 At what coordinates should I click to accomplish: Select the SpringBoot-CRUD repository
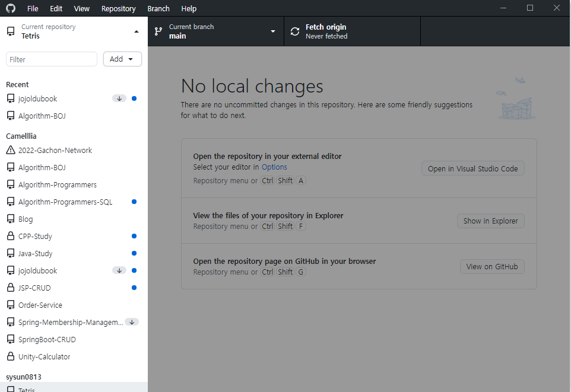(x=74, y=340)
